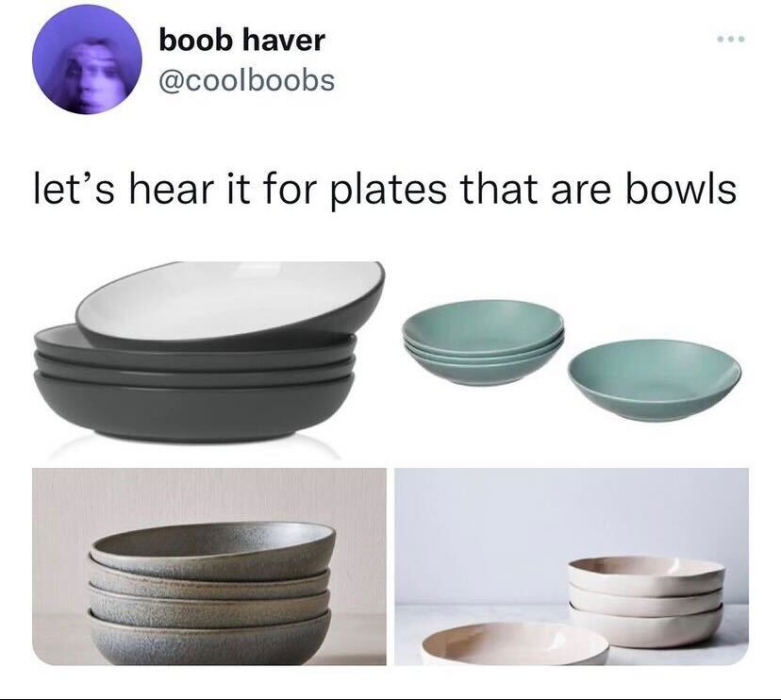Click the word "bowls" in the tweet

[x=681, y=190]
